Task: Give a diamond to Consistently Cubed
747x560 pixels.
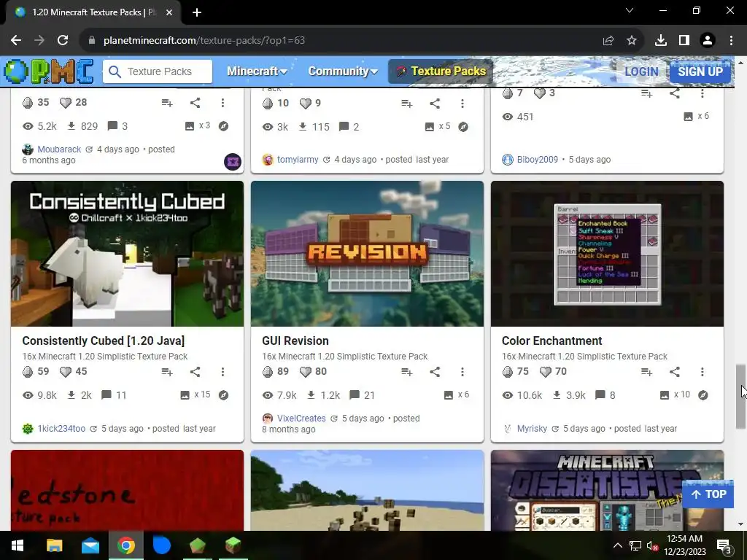Action: tap(28, 371)
